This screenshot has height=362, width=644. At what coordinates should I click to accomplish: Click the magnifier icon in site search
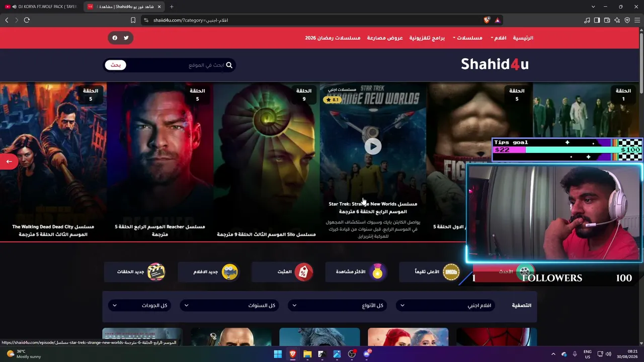[229, 65]
